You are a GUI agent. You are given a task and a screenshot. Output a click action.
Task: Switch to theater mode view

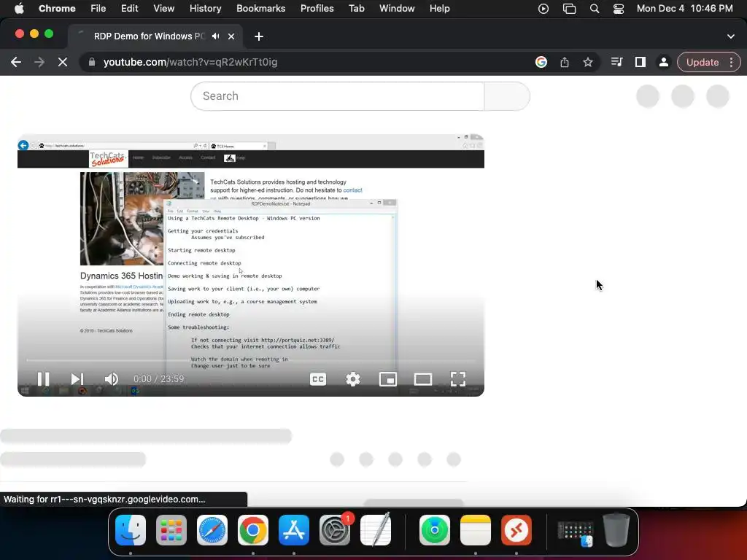(423, 379)
